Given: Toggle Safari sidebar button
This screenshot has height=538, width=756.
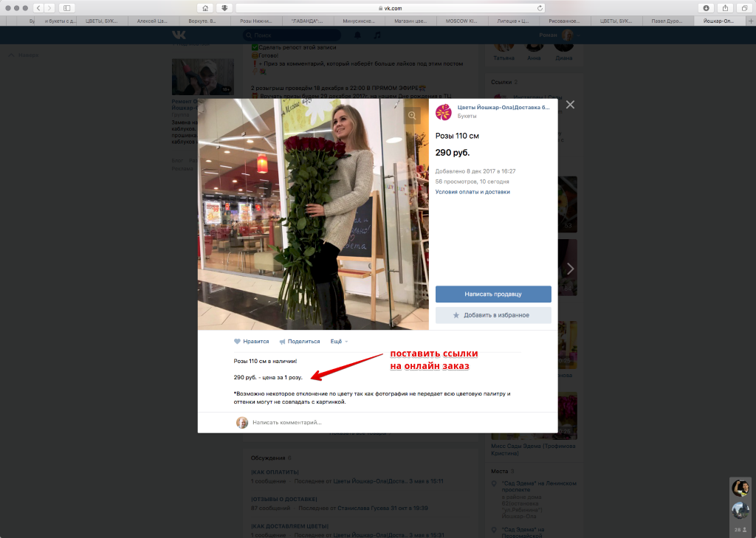Looking at the screenshot, I should click(x=67, y=7).
